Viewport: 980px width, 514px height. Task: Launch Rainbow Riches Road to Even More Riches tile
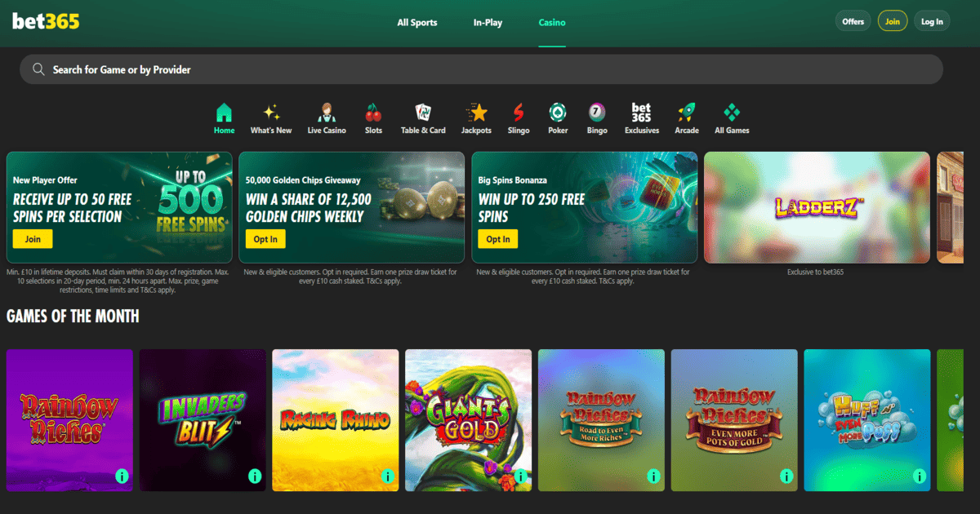(602, 420)
